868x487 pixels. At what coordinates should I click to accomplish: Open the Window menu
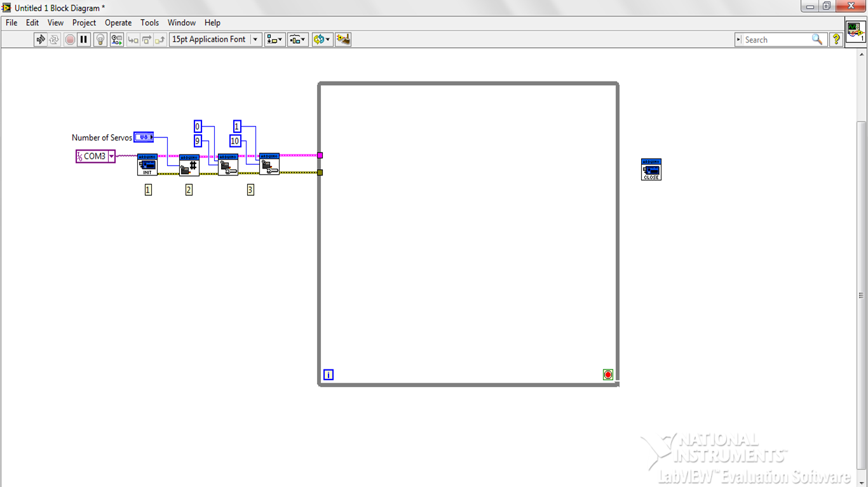point(181,22)
